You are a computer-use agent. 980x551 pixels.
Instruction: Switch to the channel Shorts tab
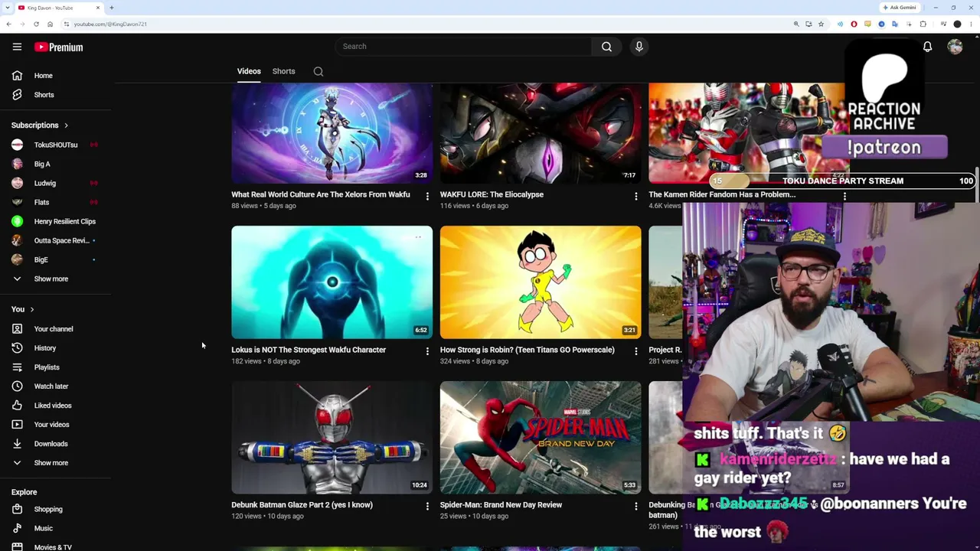283,71
